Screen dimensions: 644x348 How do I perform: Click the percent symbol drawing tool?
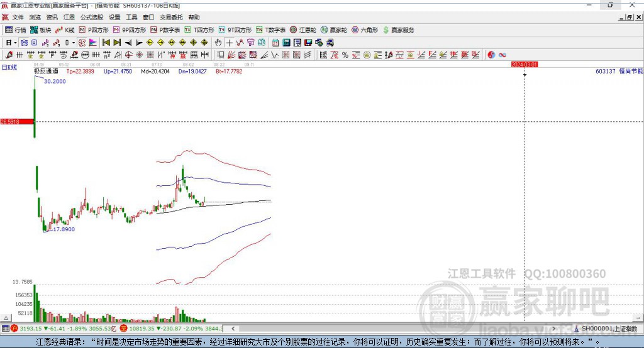345,55
